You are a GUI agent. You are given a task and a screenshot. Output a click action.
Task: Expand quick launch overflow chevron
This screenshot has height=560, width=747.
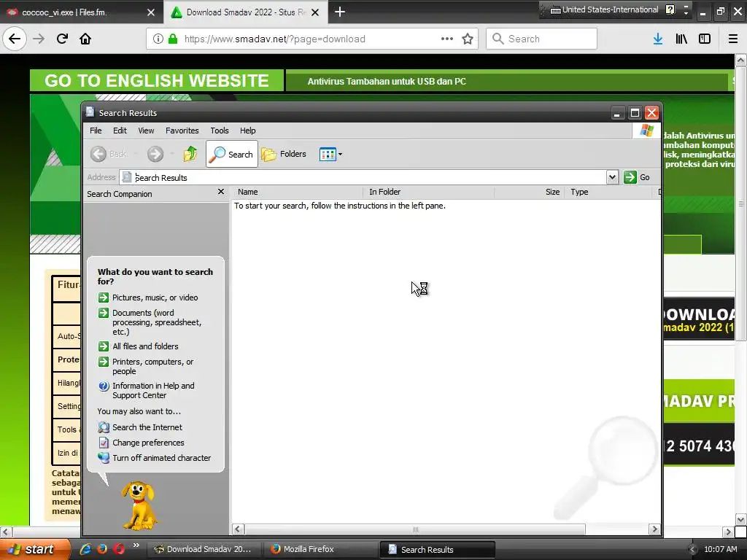pos(136,545)
